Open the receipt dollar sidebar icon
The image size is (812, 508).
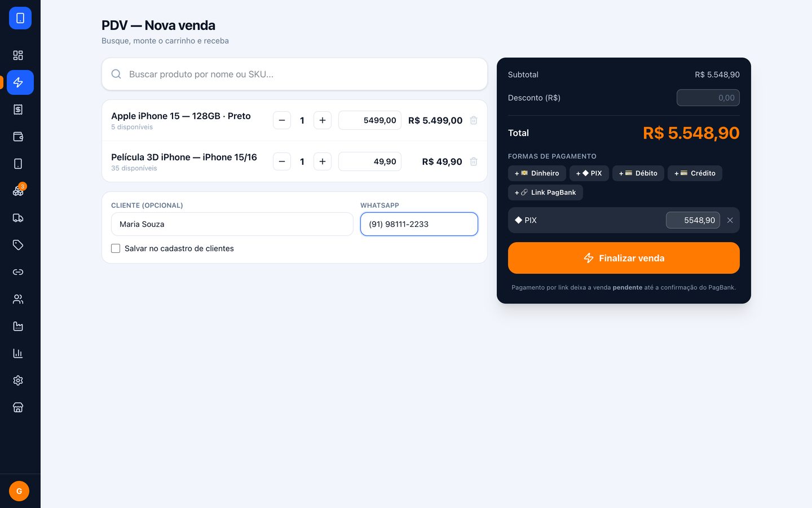click(x=18, y=110)
